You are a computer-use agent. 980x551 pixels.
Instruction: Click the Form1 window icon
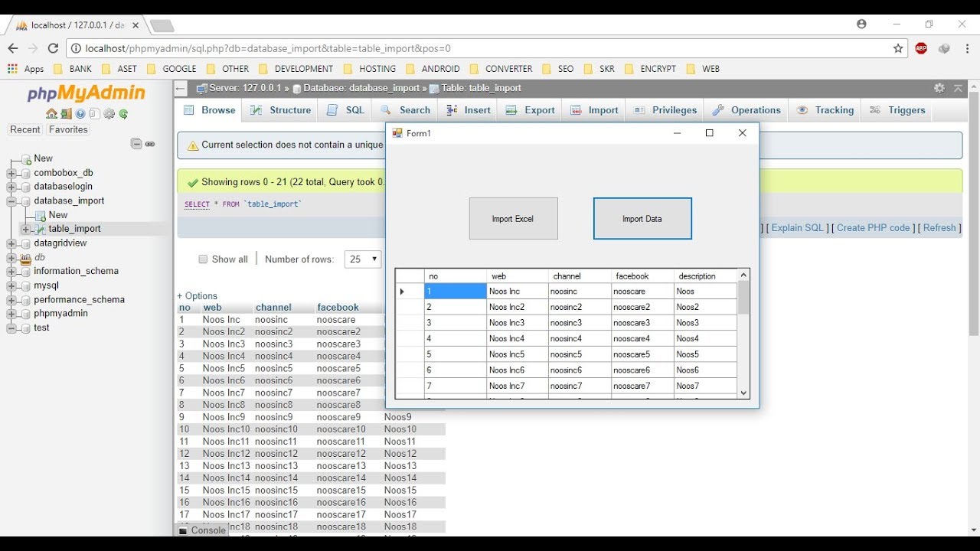point(397,133)
